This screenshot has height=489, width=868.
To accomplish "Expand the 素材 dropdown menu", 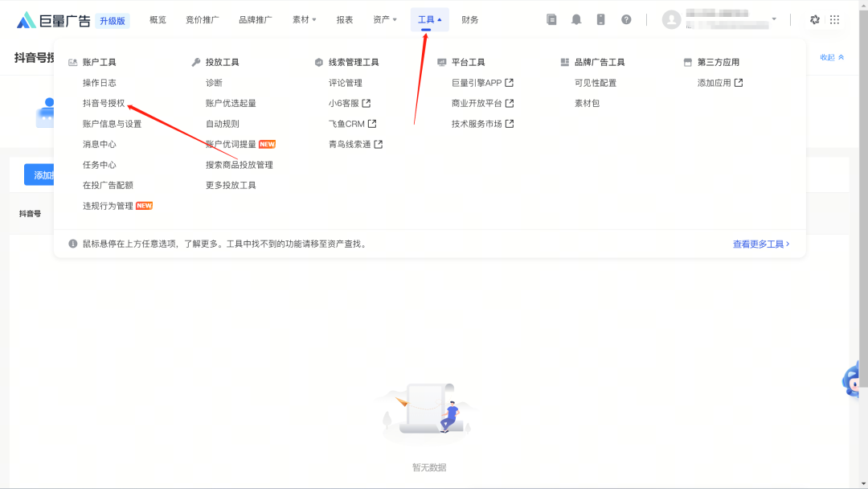I will (304, 20).
